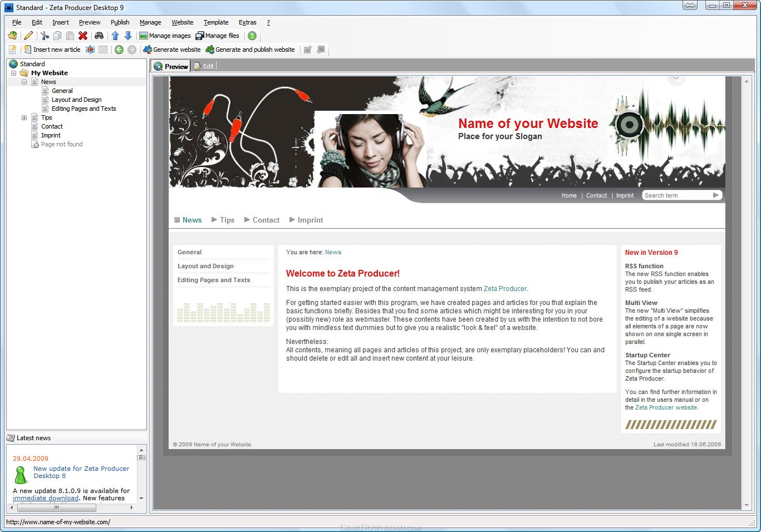This screenshot has height=532, width=761.
Task: Switch to the Edit tab
Action: click(204, 66)
